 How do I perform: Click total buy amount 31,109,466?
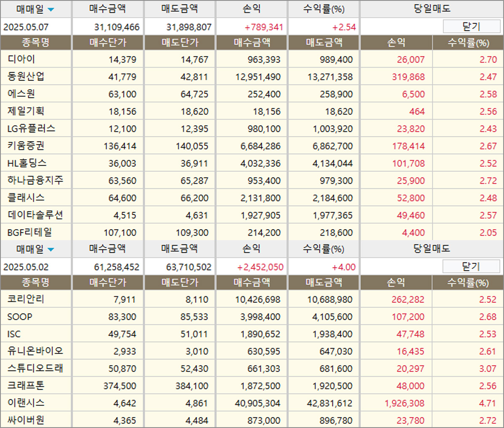[117, 27]
